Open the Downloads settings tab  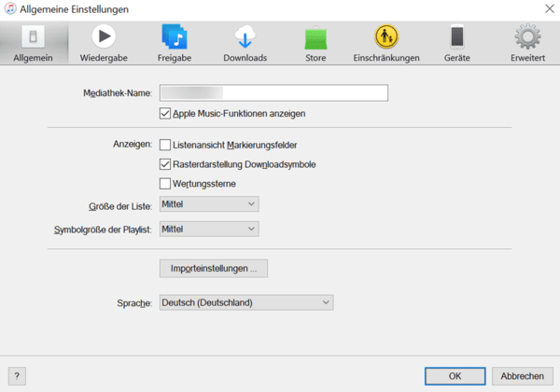coord(245,43)
